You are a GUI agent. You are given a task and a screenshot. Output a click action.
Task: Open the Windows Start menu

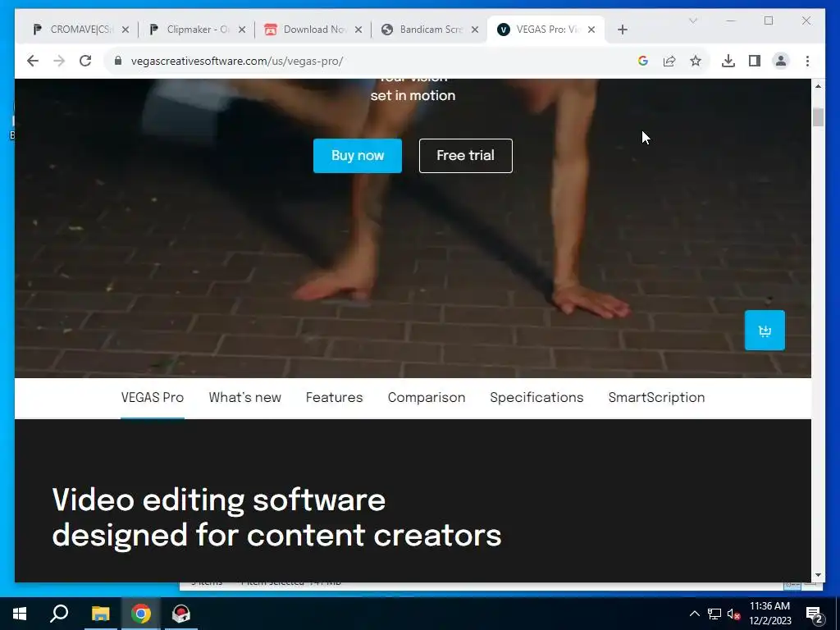click(x=20, y=614)
